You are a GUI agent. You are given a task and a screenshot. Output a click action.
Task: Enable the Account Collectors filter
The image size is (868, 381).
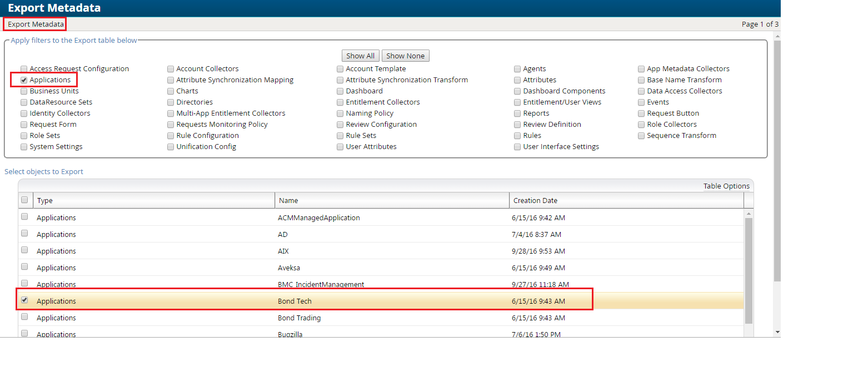click(171, 69)
